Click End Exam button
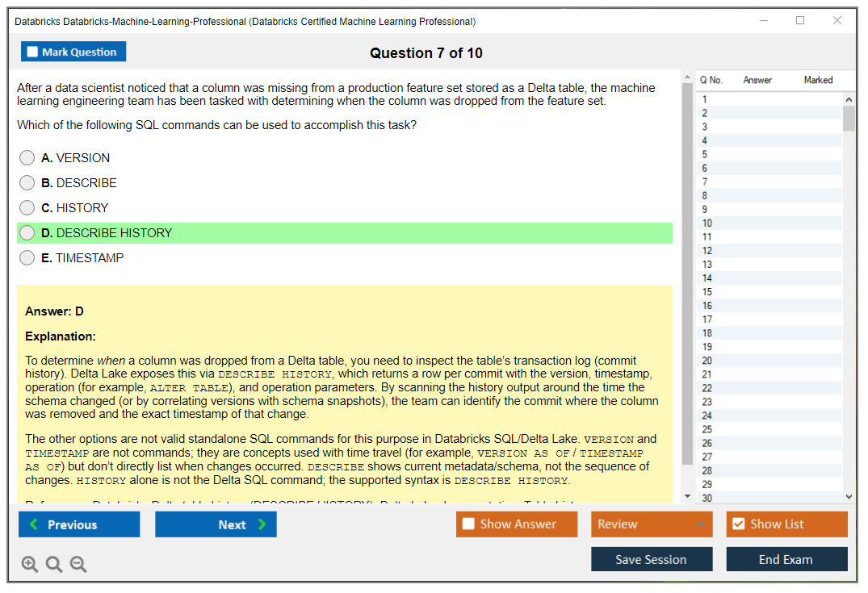Screen dimensions: 868x593 (x=786, y=559)
